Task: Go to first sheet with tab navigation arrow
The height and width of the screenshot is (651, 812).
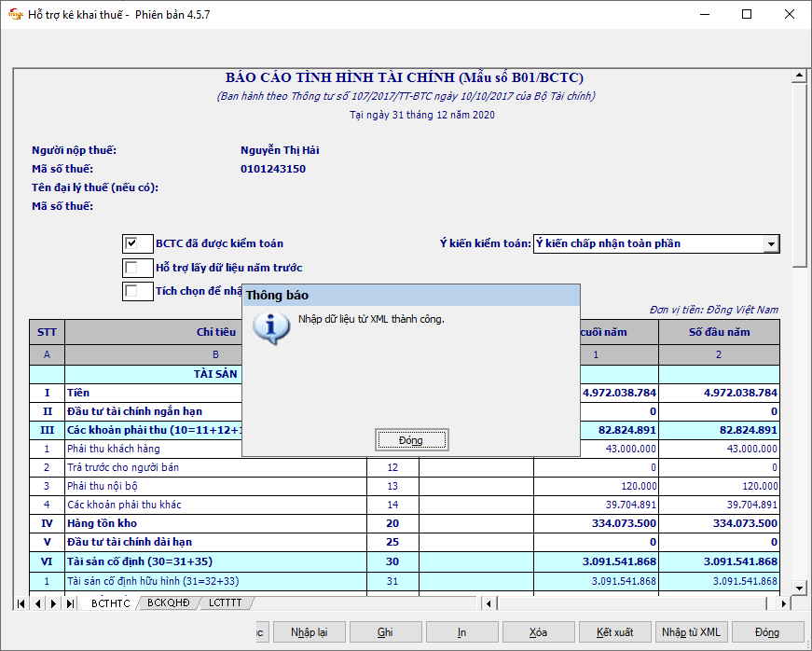Action: 21,603
